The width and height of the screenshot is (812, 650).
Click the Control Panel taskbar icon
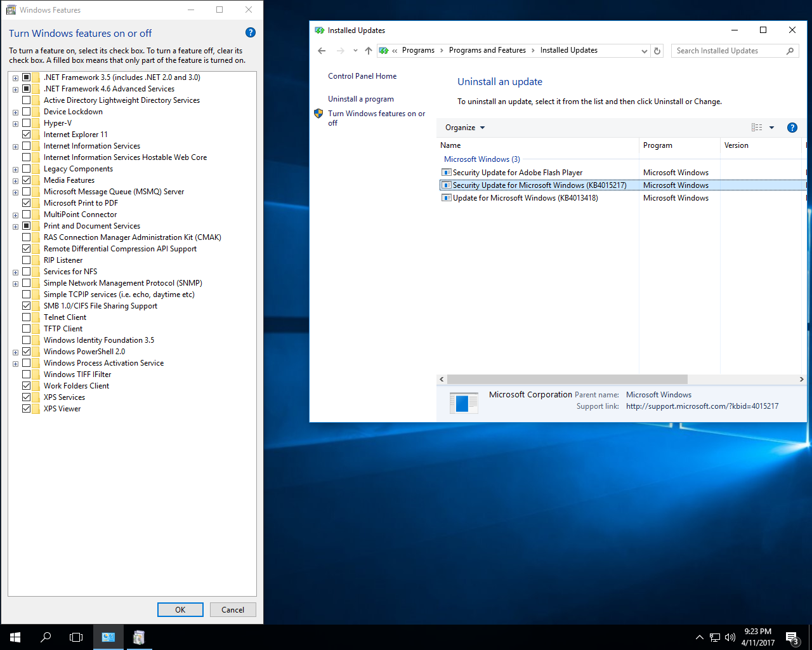point(108,637)
